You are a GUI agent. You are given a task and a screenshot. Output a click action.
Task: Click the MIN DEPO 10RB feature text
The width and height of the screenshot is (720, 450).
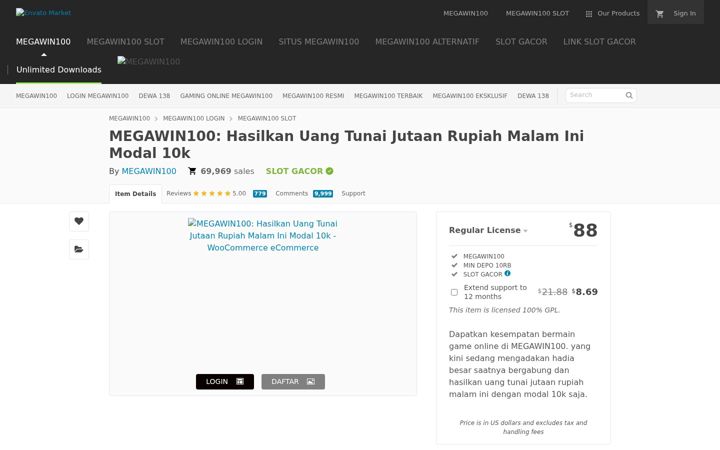point(487,265)
